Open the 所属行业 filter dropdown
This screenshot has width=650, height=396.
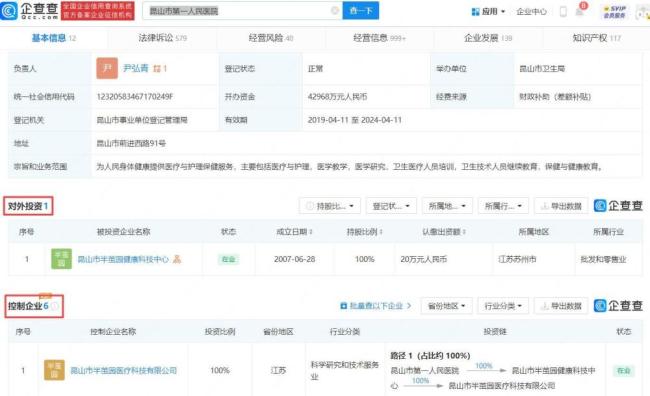(503, 206)
